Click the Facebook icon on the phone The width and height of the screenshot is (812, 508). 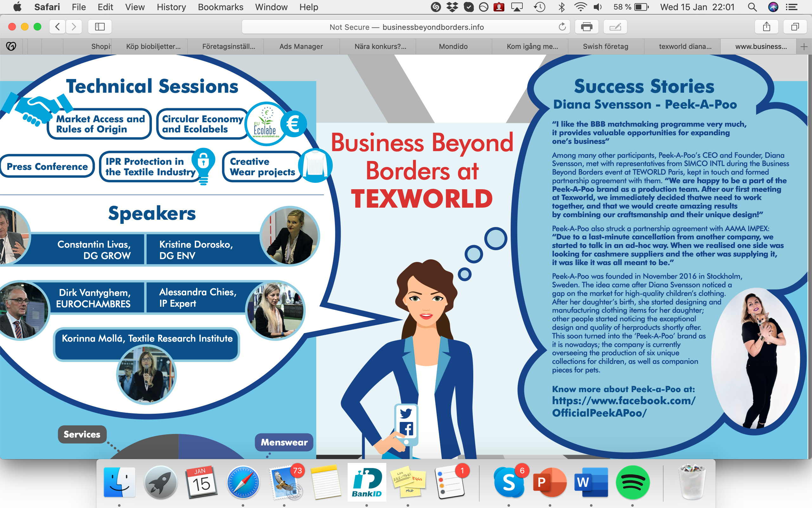(x=406, y=429)
